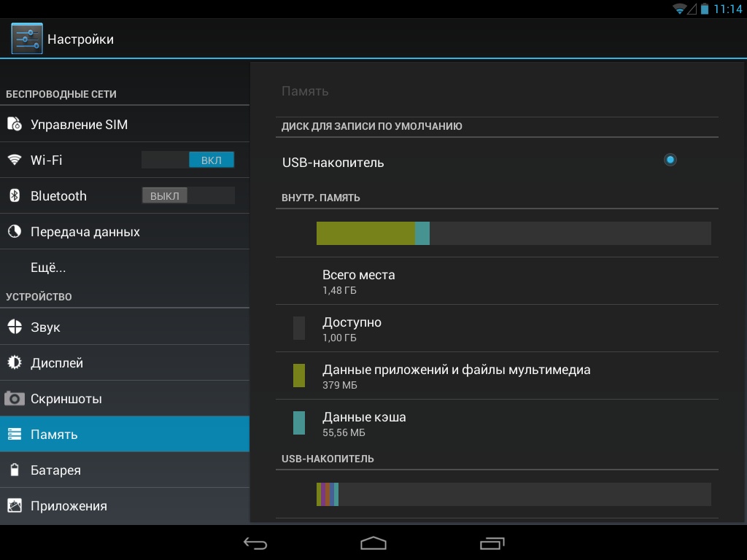Tap the internal memory usage bar
This screenshot has width=747, height=560.
click(513, 233)
